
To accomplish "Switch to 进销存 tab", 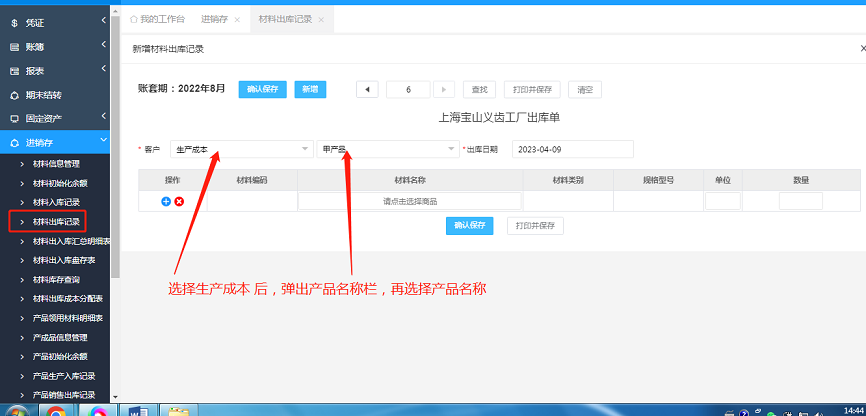I will pyautogui.click(x=215, y=19).
